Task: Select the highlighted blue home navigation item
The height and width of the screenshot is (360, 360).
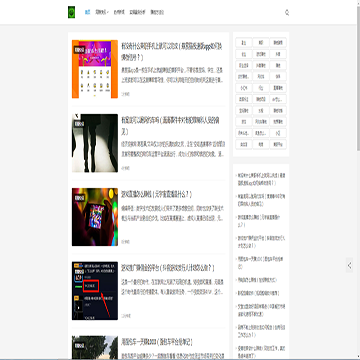Action: (87, 12)
